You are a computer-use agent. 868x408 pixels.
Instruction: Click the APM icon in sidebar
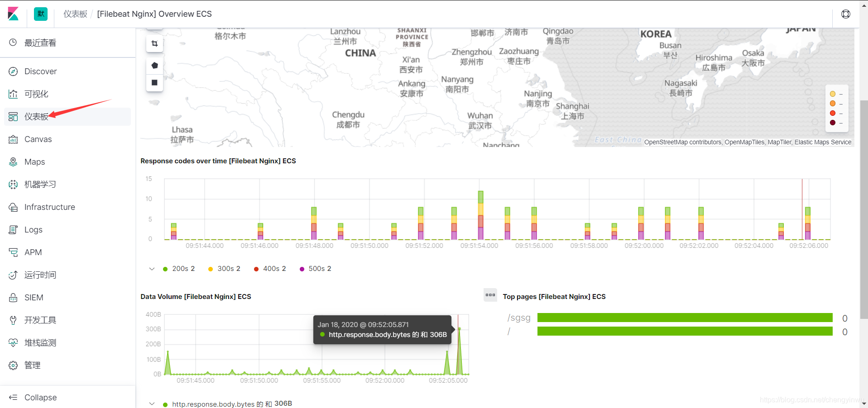point(13,252)
